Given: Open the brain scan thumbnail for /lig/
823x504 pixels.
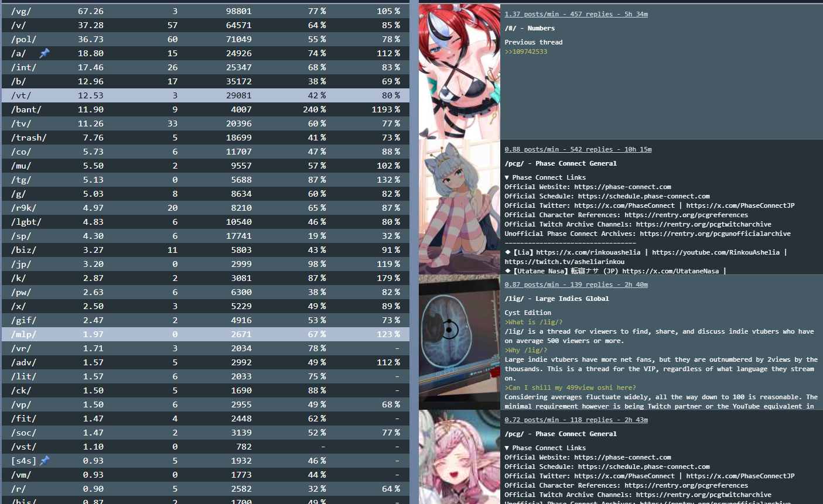Looking at the screenshot, I should pos(459,342).
